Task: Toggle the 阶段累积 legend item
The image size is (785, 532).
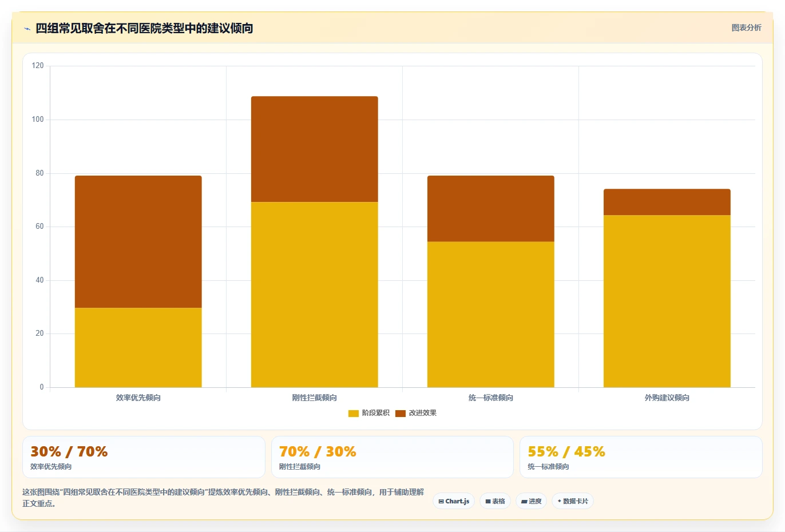Action: [x=369, y=413]
